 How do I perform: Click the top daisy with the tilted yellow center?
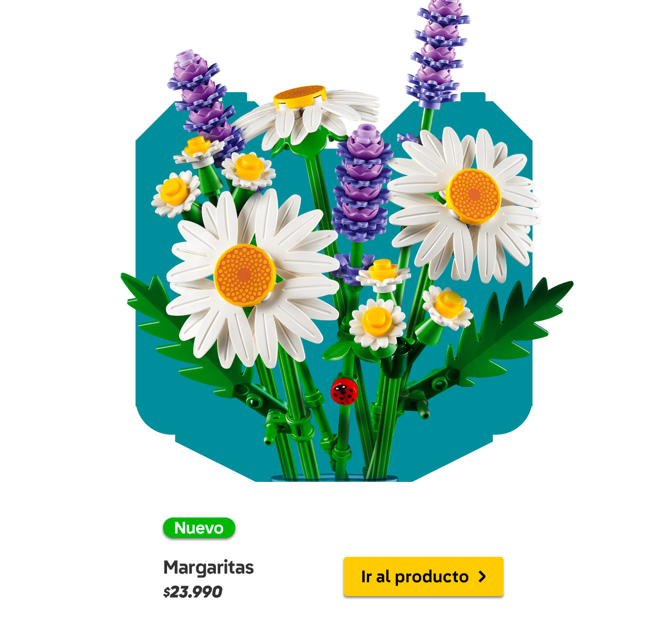click(x=304, y=117)
